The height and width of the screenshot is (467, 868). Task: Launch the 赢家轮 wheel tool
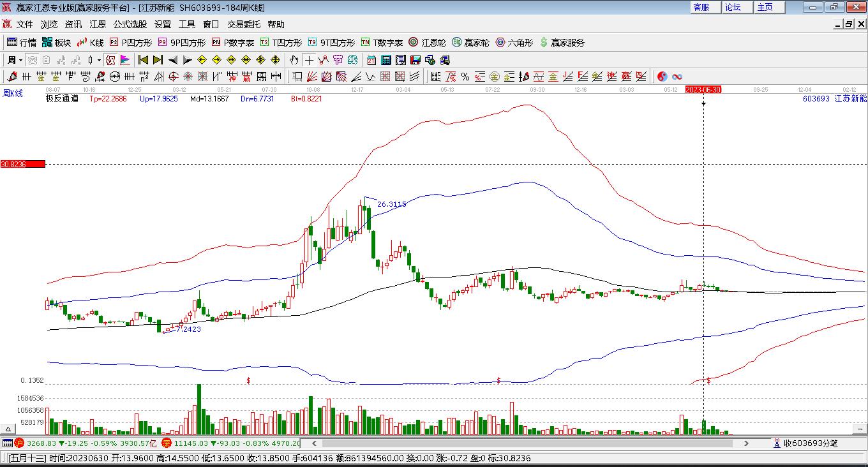[470, 43]
